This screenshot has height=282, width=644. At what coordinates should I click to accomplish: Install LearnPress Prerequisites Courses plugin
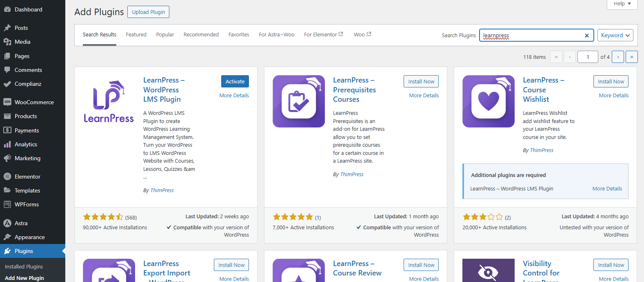pos(421,81)
